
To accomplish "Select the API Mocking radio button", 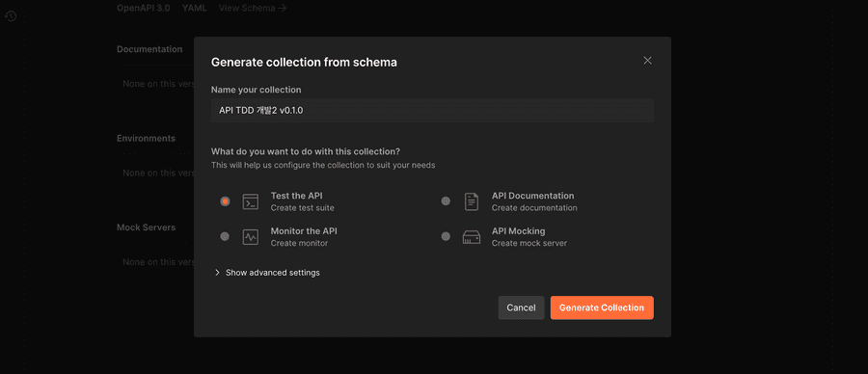I will 446,236.
